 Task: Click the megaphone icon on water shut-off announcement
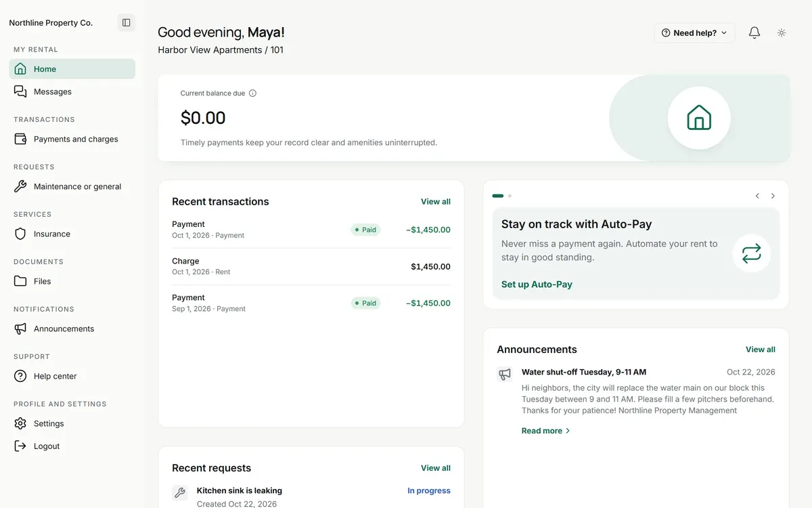point(505,374)
